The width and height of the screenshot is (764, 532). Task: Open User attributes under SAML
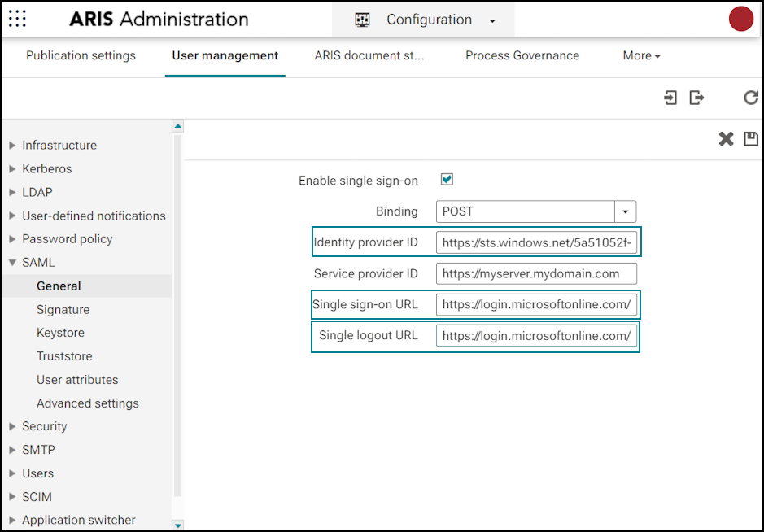(77, 380)
